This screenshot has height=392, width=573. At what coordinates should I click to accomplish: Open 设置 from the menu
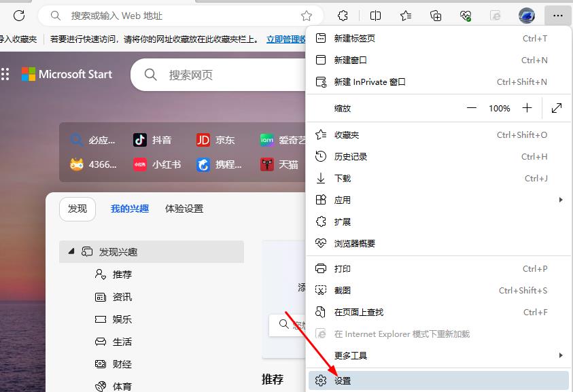click(438, 380)
